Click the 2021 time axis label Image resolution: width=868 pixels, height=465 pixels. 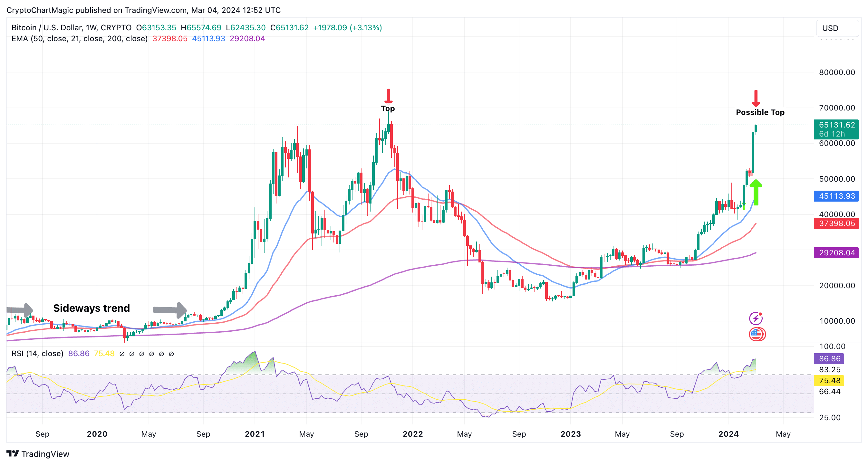point(255,434)
